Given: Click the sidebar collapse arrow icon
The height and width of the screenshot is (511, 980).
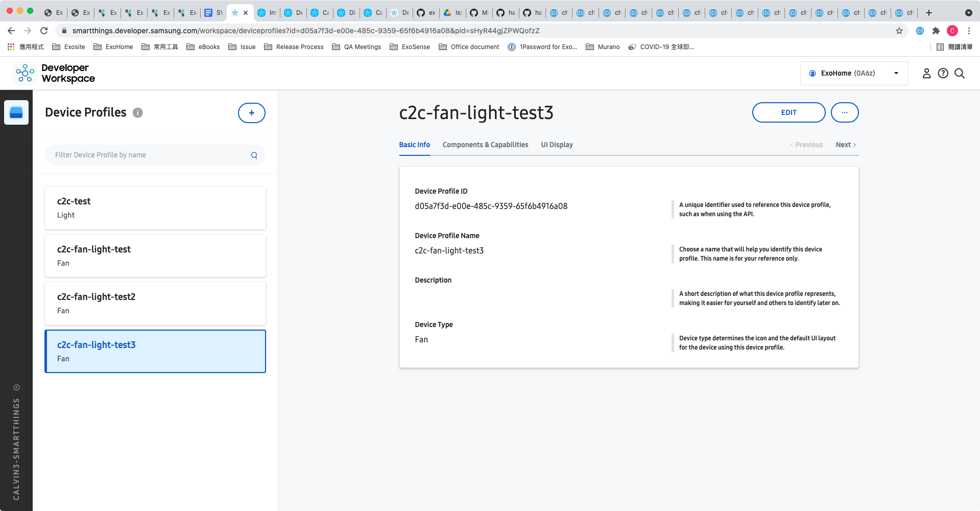Looking at the screenshot, I should (16, 387).
